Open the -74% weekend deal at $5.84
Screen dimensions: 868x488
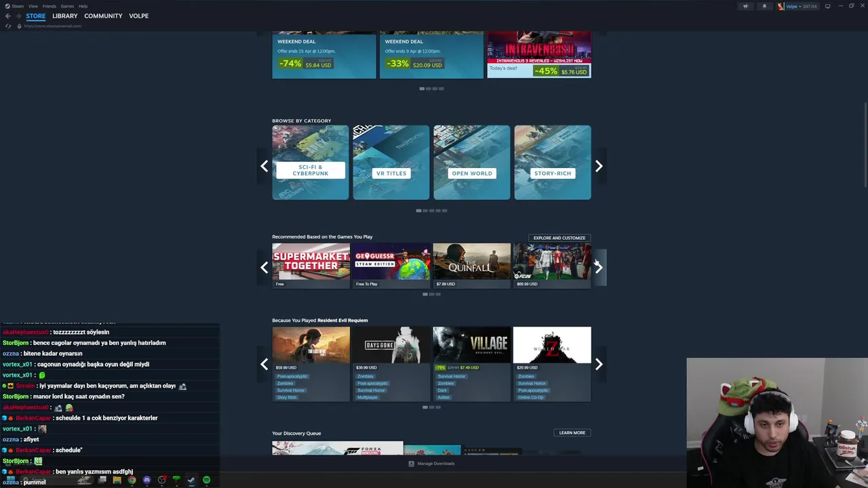click(x=324, y=56)
